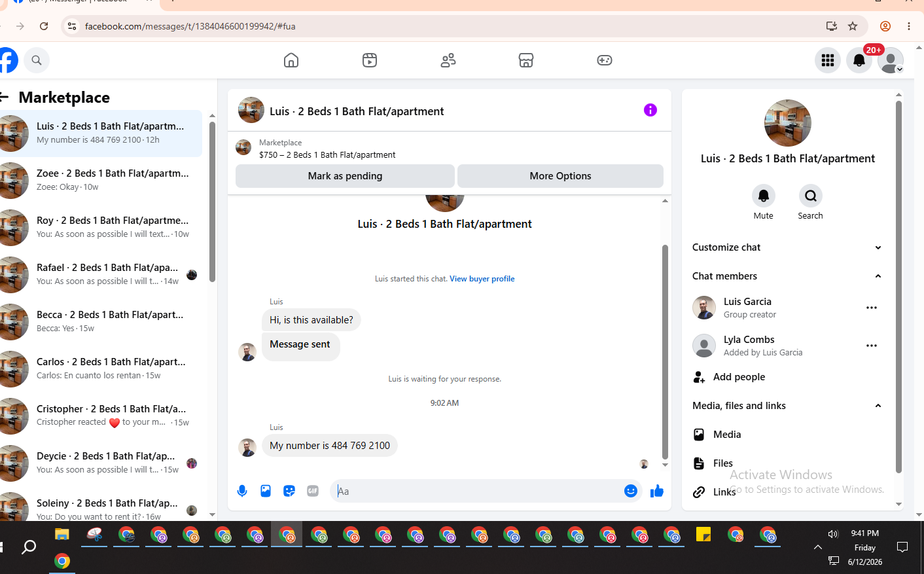Open Chrome profile icon in toolbar
Viewport: 924px width, 574px height.
[885, 26]
